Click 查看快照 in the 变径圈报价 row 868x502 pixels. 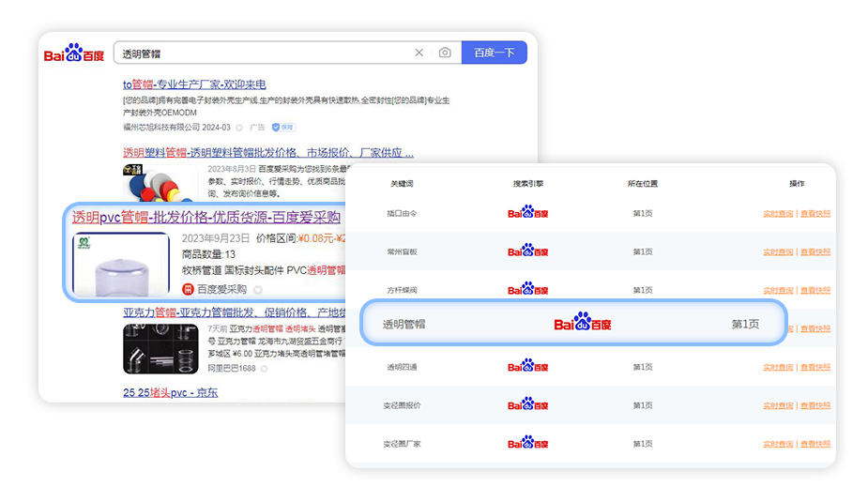pos(815,405)
